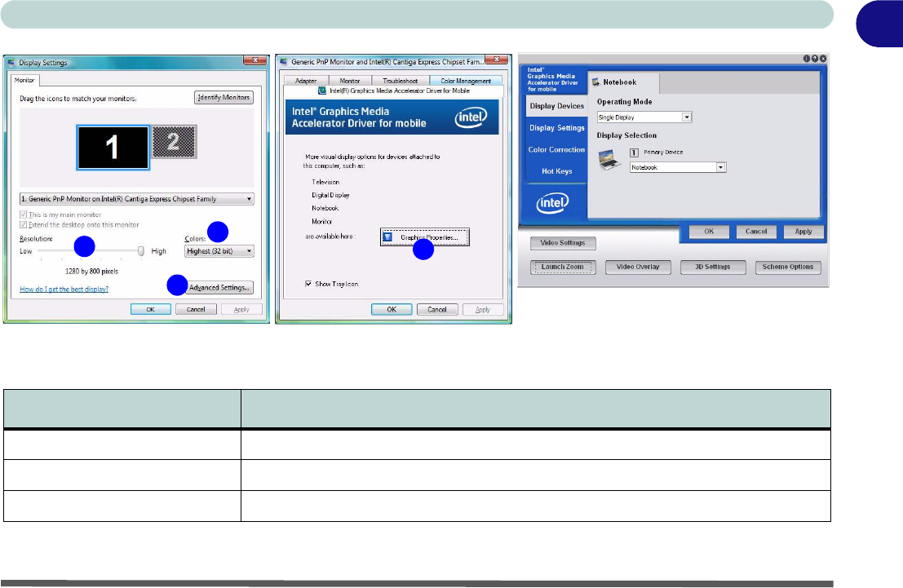903x588 pixels.
Task: Open the Generic PnP Monitor selection dropdown
Action: pos(136,199)
